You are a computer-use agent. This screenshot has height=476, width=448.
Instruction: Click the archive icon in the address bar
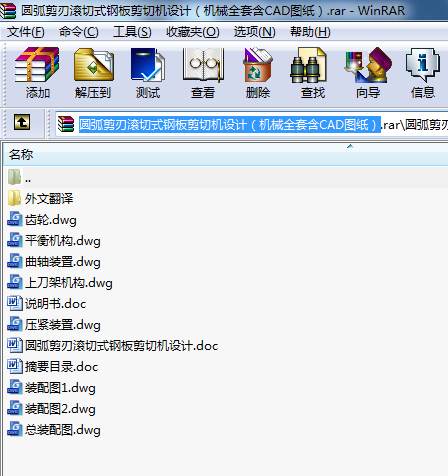click(x=66, y=124)
